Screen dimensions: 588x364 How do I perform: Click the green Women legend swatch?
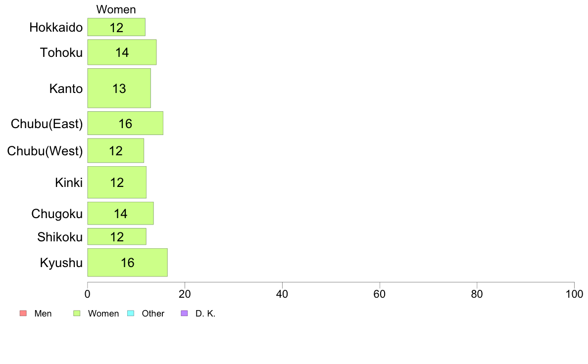click(77, 313)
